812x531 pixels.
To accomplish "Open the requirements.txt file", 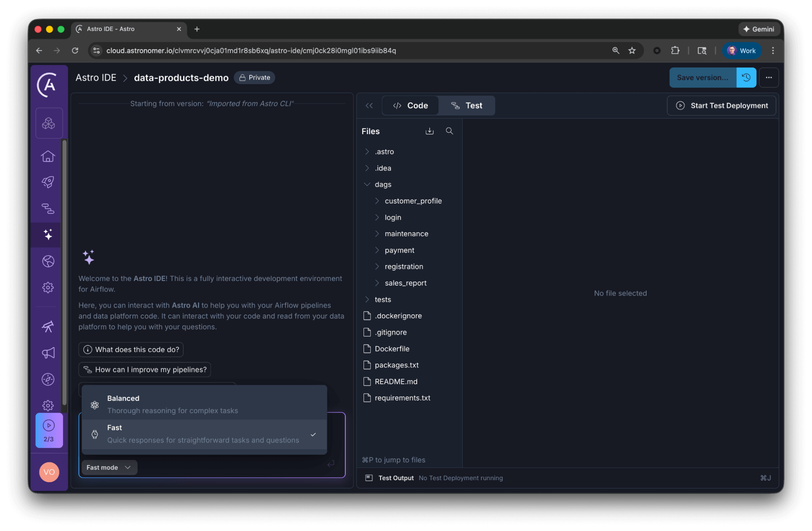I will (x=402, y=398).
